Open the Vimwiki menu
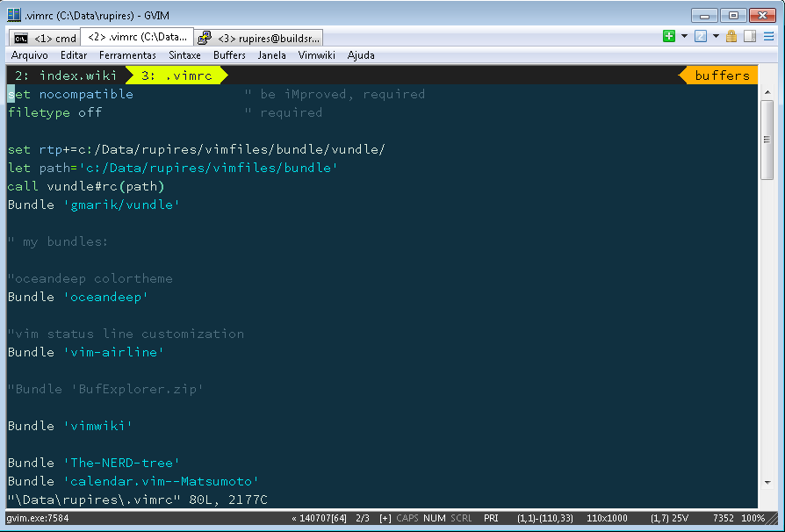785x532 pixels. (317, 54)
